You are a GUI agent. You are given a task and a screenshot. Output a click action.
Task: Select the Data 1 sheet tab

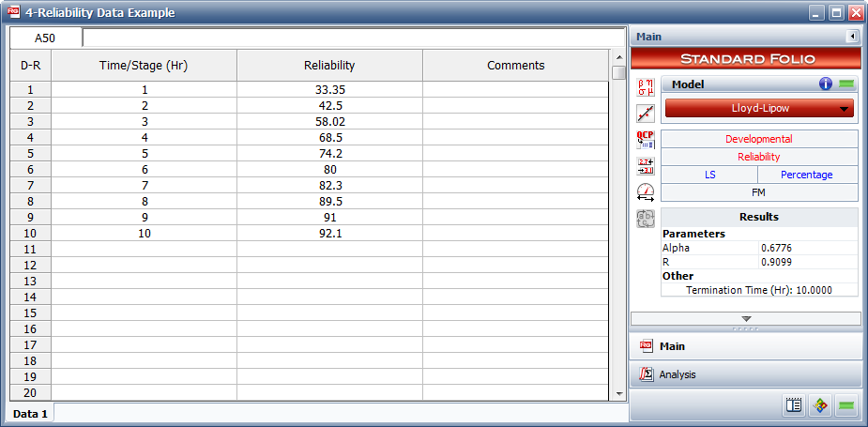coord(31,413)
